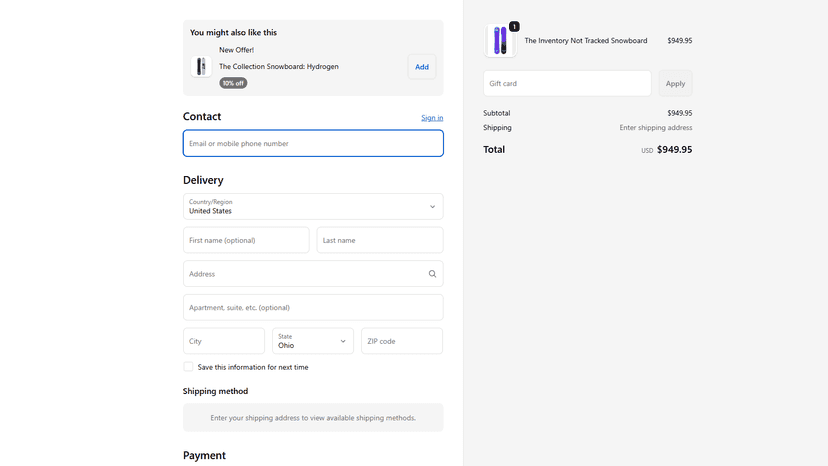Click the address search magnifier icon
This screenshot has width=828, height=466.
point(432,274)
